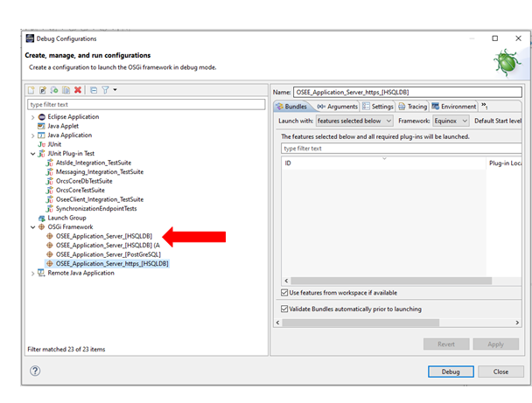Click the Plug-in Location column header

(x=504, y=163)
